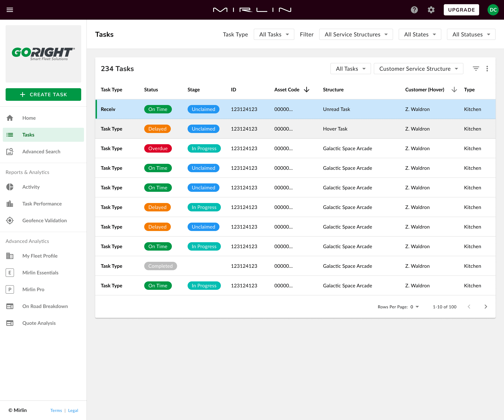Select Advanced Search in the sidebar
Screen dimensions: 504x420
tap(43, 151)
